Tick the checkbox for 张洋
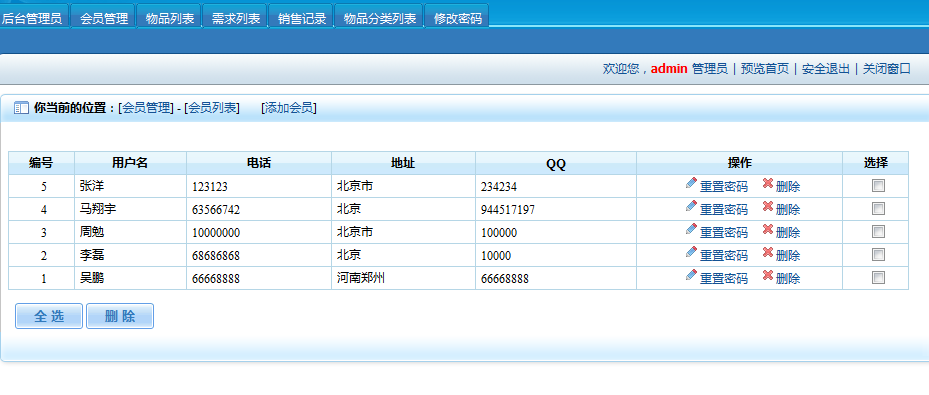The image size is (929, 395). [878, 186]
